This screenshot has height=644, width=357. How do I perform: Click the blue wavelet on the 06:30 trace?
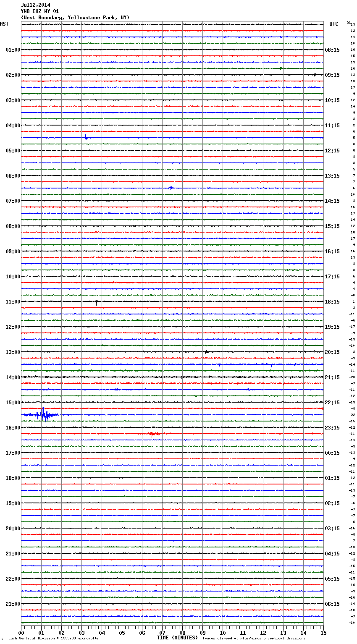tap(171, 188)
